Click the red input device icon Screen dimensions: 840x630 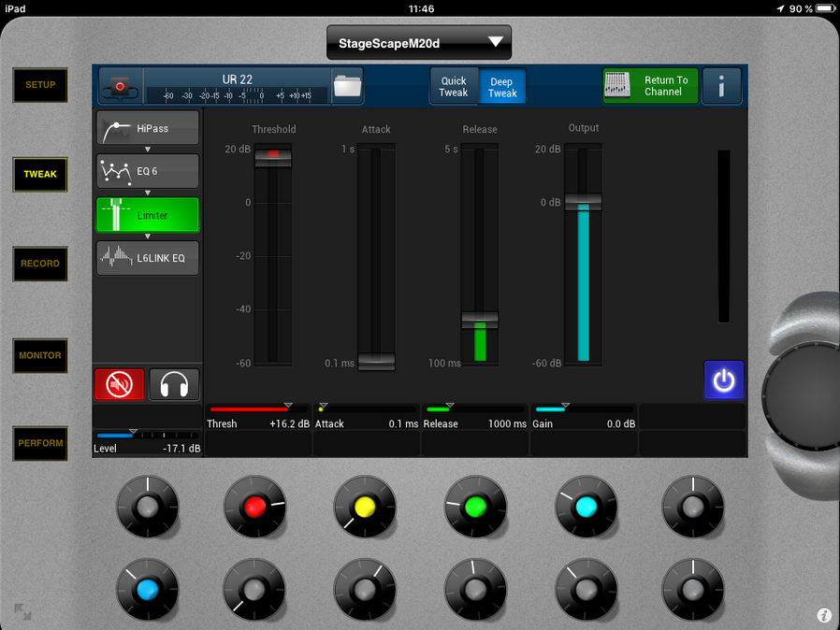click(120, 86)
